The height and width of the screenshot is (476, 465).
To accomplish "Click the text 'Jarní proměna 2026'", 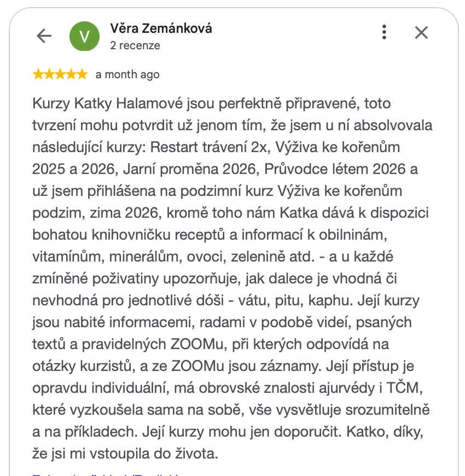I will 191,169.
